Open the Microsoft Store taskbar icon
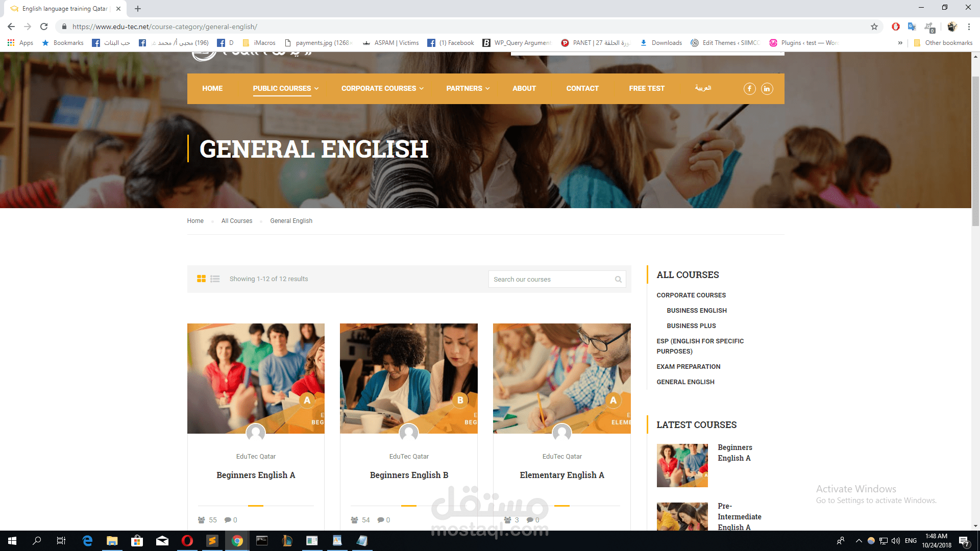The height and width of the screenshot is (551, 980). (x=137, y=541)
